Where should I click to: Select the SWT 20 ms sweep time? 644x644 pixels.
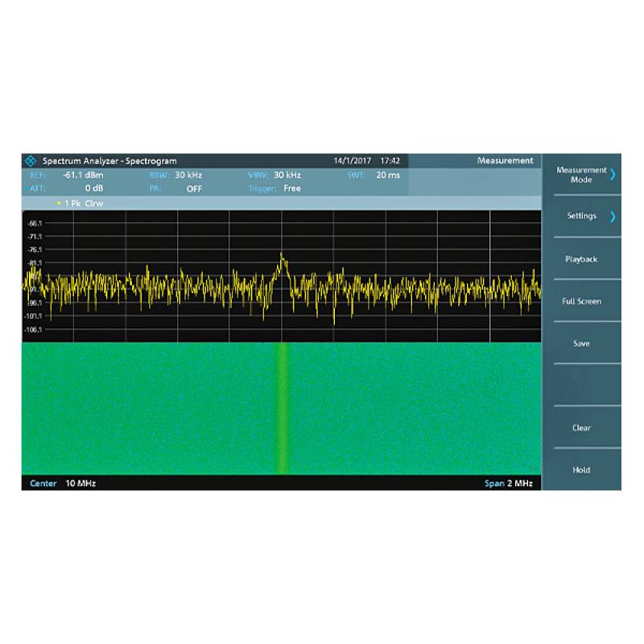pyautogui.click(x=387, y=175)
